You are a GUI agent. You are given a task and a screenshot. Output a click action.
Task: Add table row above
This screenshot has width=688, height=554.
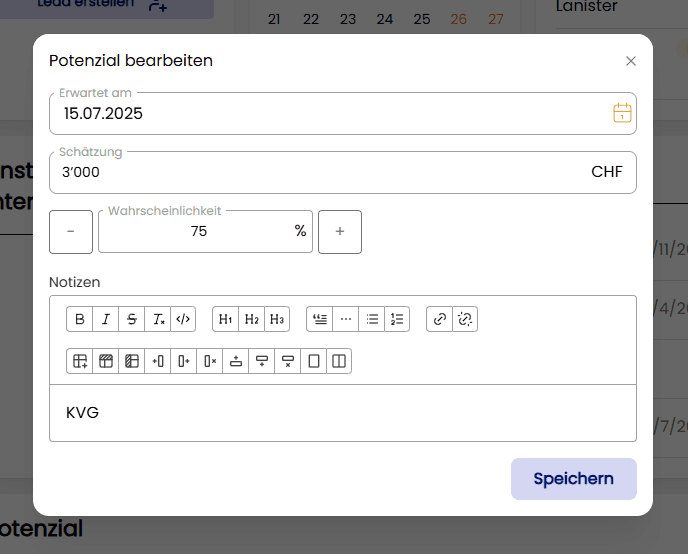236,361
